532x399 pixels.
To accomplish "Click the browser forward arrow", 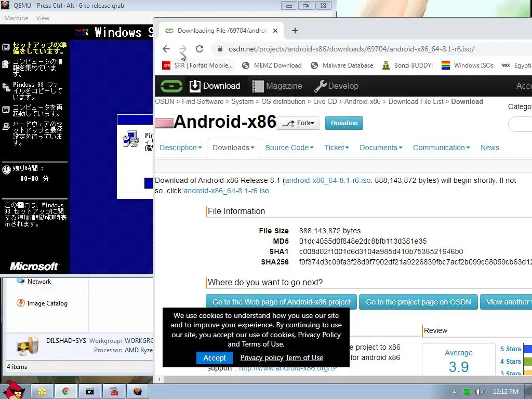I will (183, 49).
